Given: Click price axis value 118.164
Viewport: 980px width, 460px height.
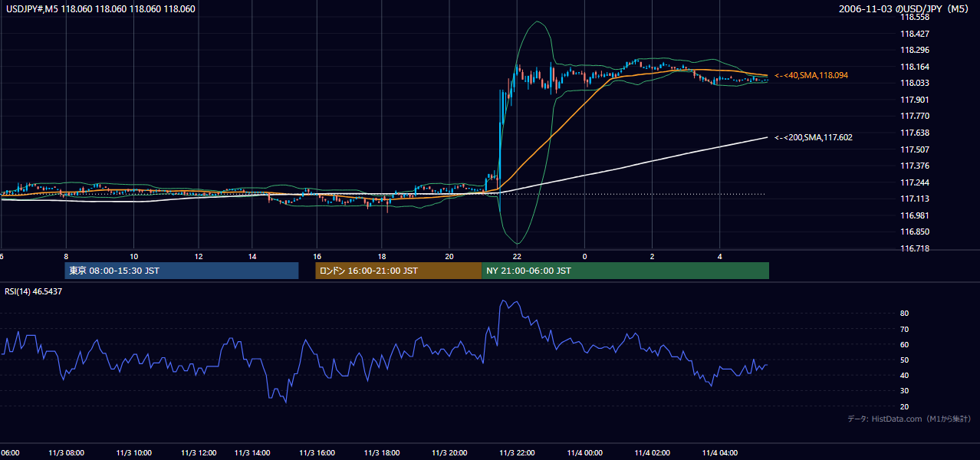Looking at the screenshot, I should [x=915, y=67].
